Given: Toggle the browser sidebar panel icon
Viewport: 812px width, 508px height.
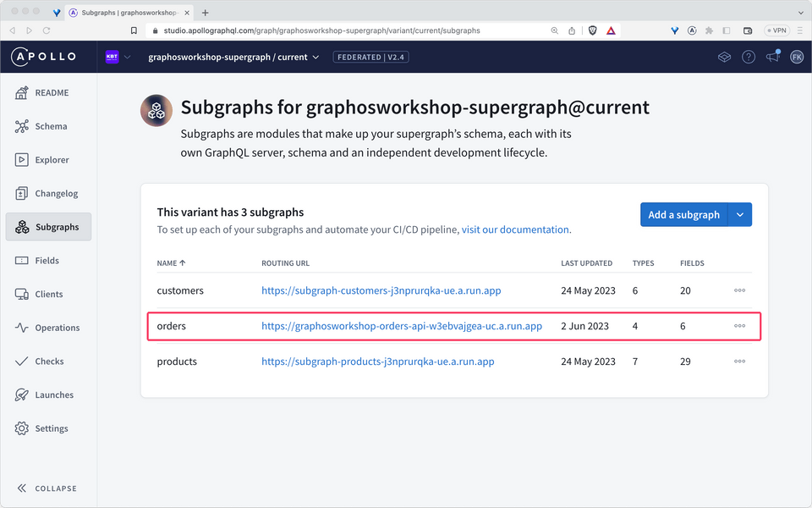Looking at the screenshot, I should (x=726, y=30).
